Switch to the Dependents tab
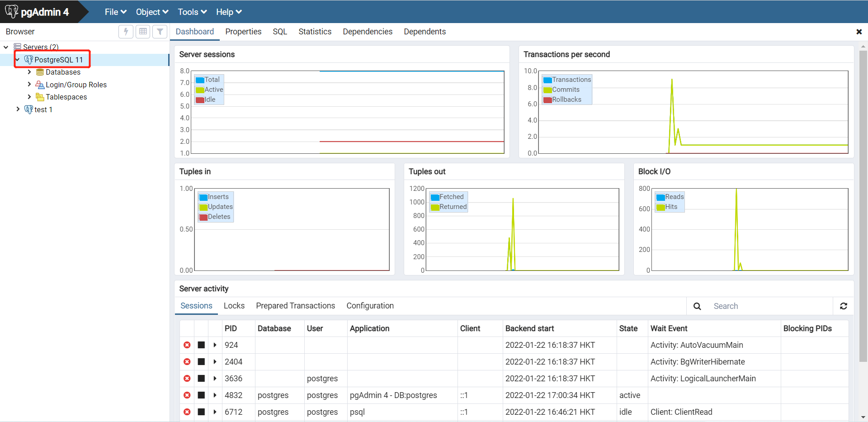The width and height of the screenshot is (868, 422). coord(425,32)
